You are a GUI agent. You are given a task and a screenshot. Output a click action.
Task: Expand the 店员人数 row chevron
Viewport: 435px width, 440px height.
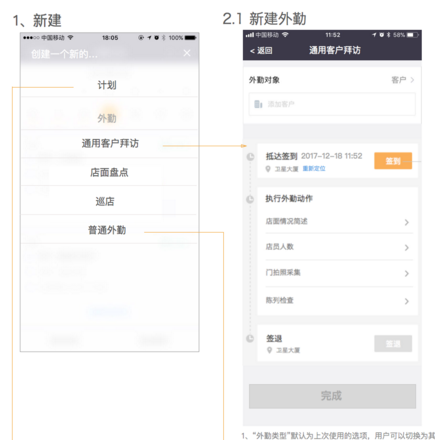click(406, 248)
